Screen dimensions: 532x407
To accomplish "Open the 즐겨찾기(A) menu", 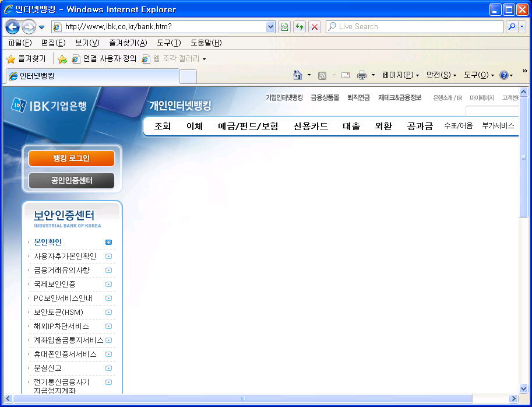I will (x=128, y=43).
